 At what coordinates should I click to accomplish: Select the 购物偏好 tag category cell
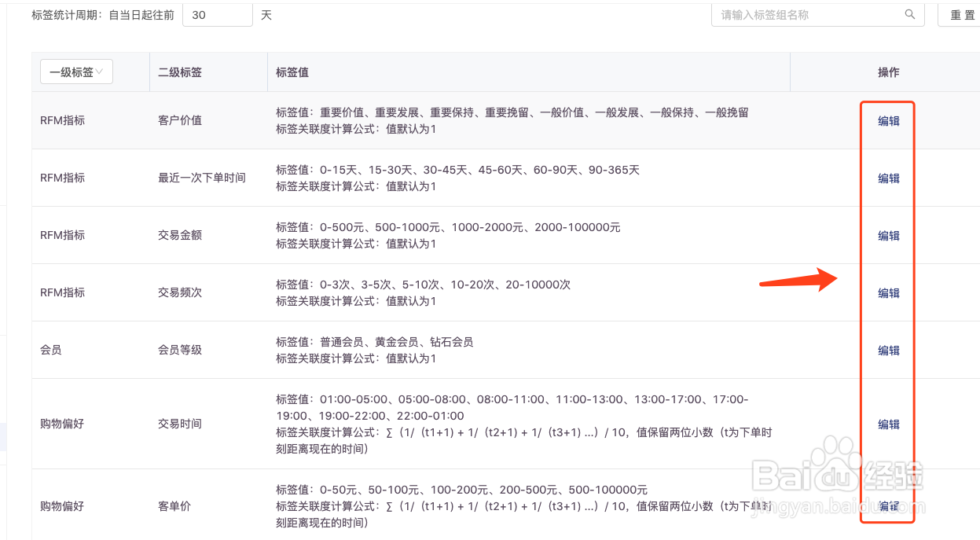pyautogui.click(x=61, y=424)
